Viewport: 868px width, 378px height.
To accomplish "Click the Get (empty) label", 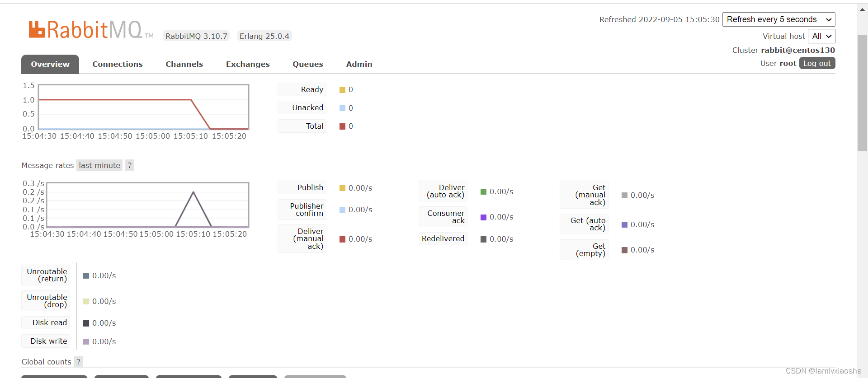I will (x=584, y=250).
